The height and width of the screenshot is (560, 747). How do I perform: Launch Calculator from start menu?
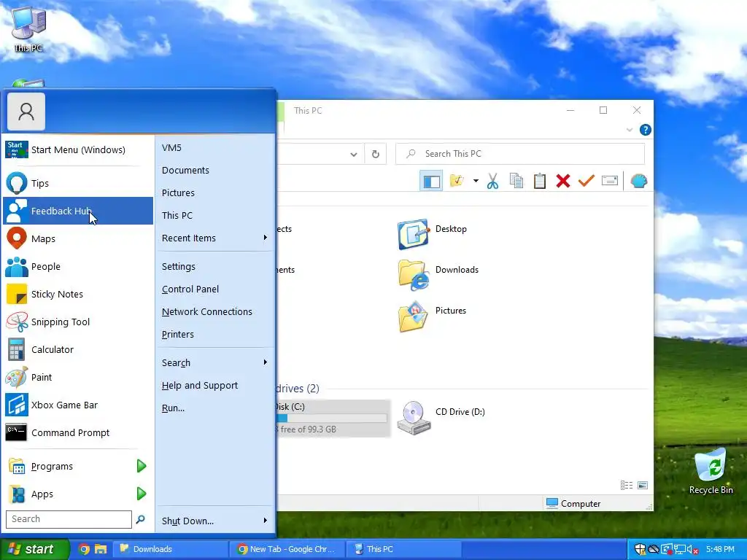pos(78,349)
